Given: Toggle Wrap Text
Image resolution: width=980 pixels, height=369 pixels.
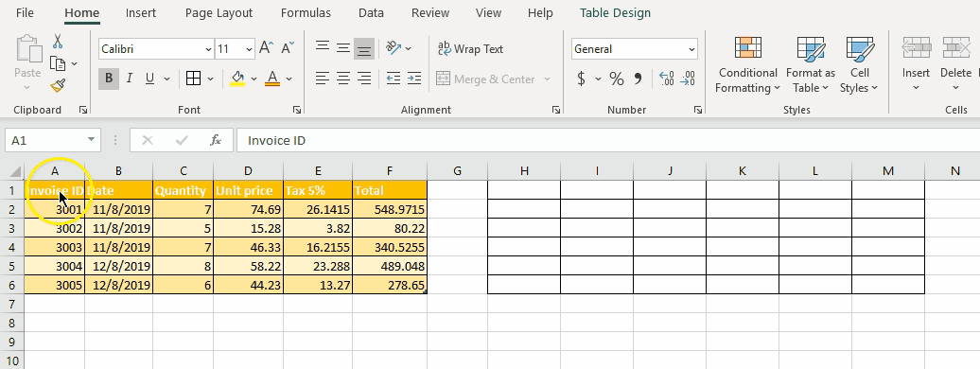Looking at the screenshot, I should click(470, 48).
